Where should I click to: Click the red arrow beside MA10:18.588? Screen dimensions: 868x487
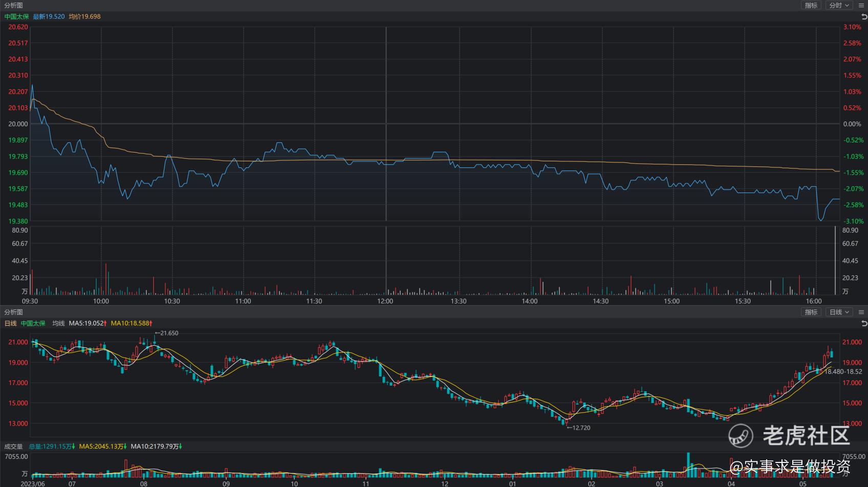click(151, 324)
